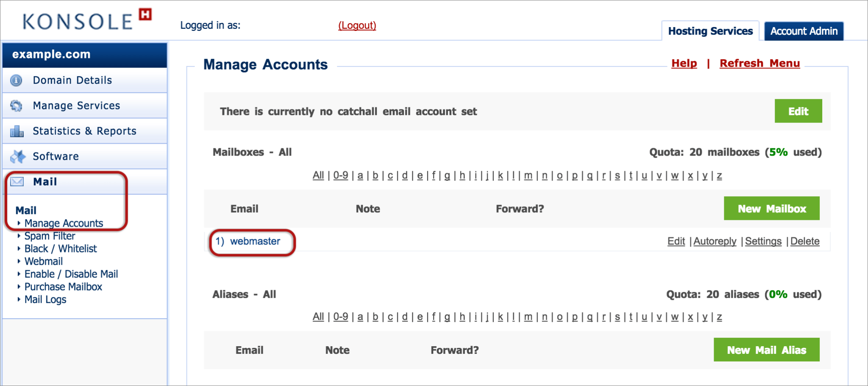Select the Hosting Services tab
Image resolution: width=868 pixels, height=386 pixels.
click(x=710, y=30)
